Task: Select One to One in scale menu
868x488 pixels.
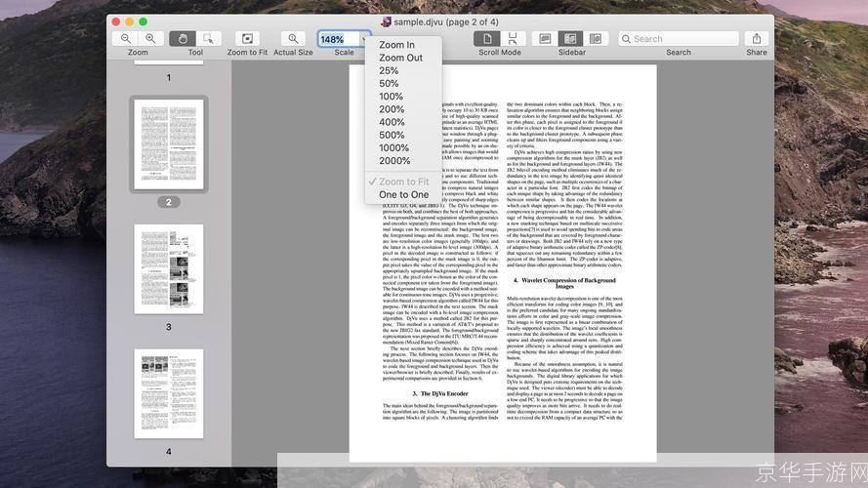Action: coord(403,195)
